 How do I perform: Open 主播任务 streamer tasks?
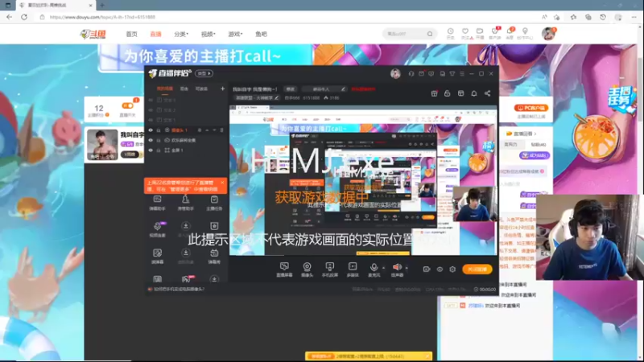point(214,203)
